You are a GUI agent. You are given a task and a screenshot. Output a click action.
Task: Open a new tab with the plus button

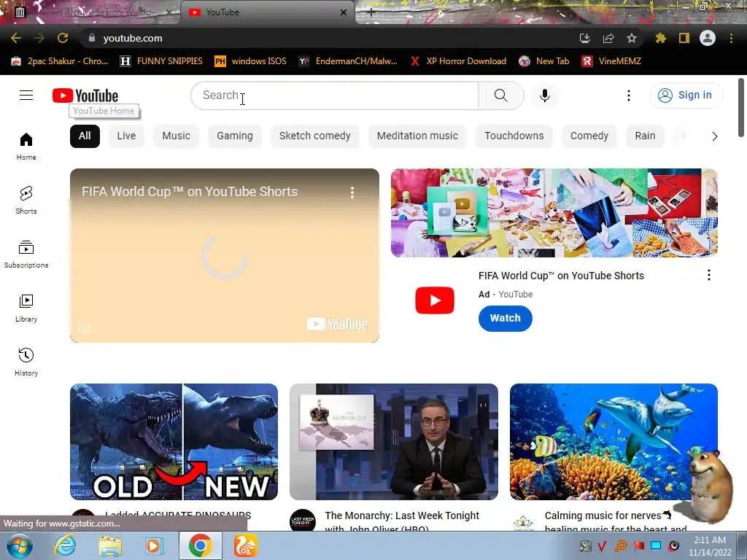click(371, 13)
